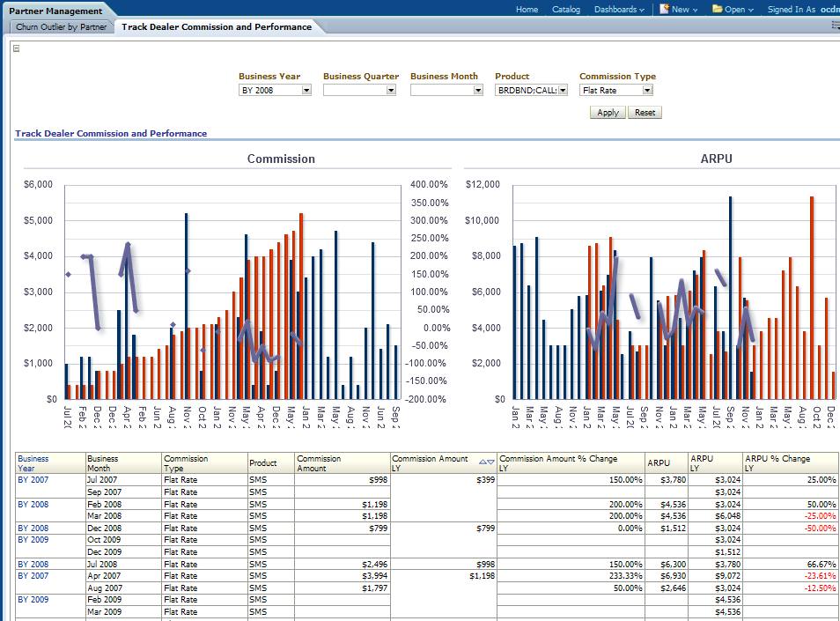Click sort ascending triangle on Commission Amount LY
The height and width of the screenshot is (621, 840).
483,462
